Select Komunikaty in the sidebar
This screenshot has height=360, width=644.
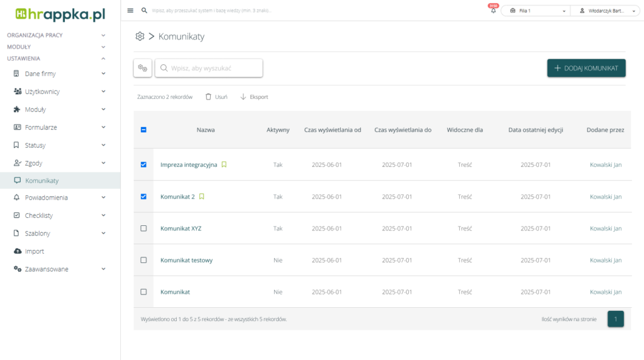coord(42,181)
